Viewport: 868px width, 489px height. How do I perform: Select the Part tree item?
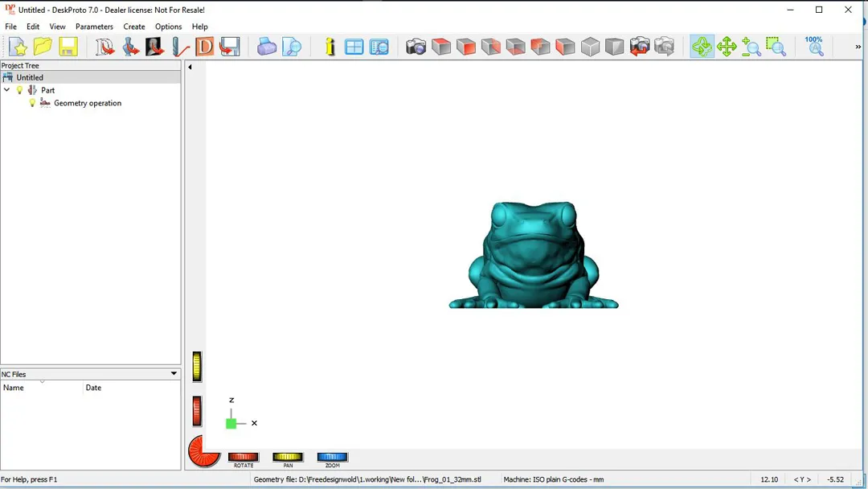coord(47,90)
